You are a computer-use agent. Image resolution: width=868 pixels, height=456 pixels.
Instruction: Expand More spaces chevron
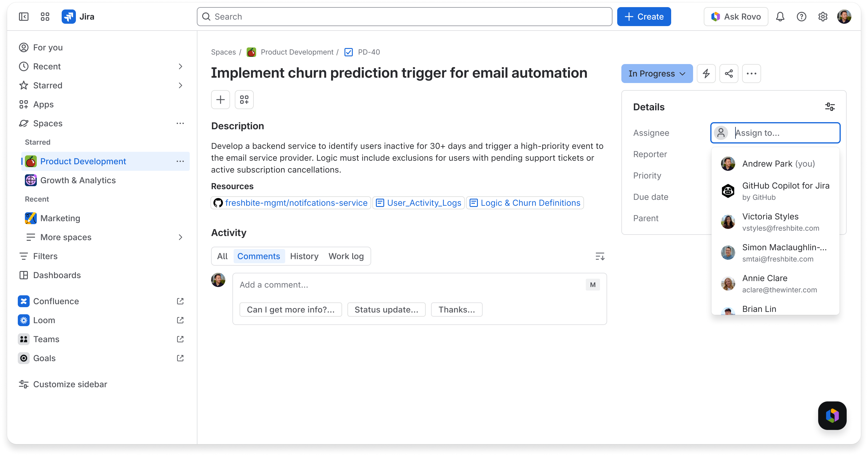click(180, 237)
